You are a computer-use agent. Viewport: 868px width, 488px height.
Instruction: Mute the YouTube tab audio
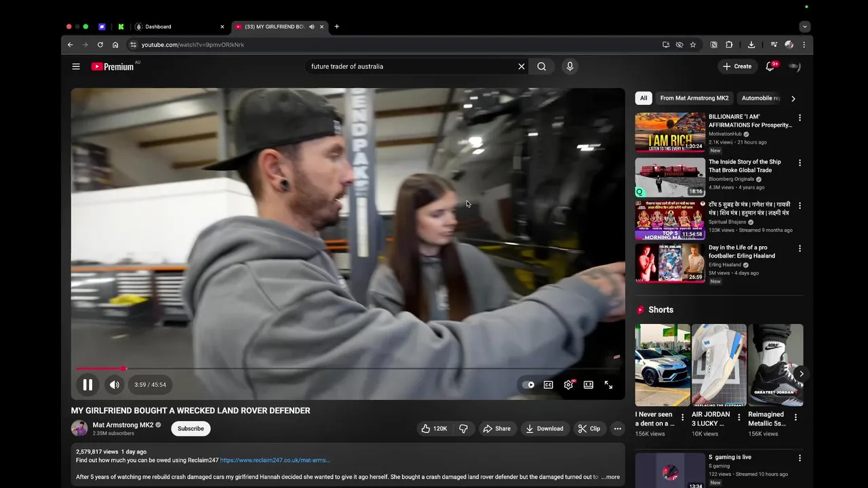pos(312,26)
